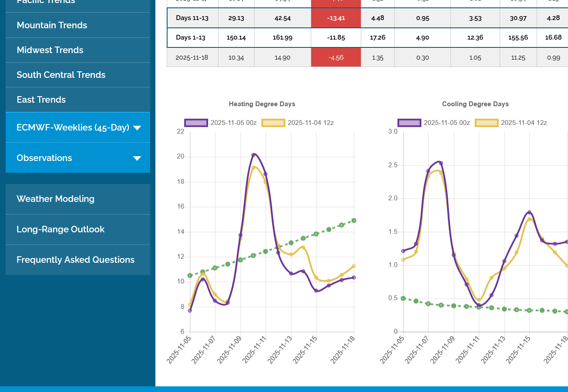Click the purple peak point on Heating chart

pos(253,155)
